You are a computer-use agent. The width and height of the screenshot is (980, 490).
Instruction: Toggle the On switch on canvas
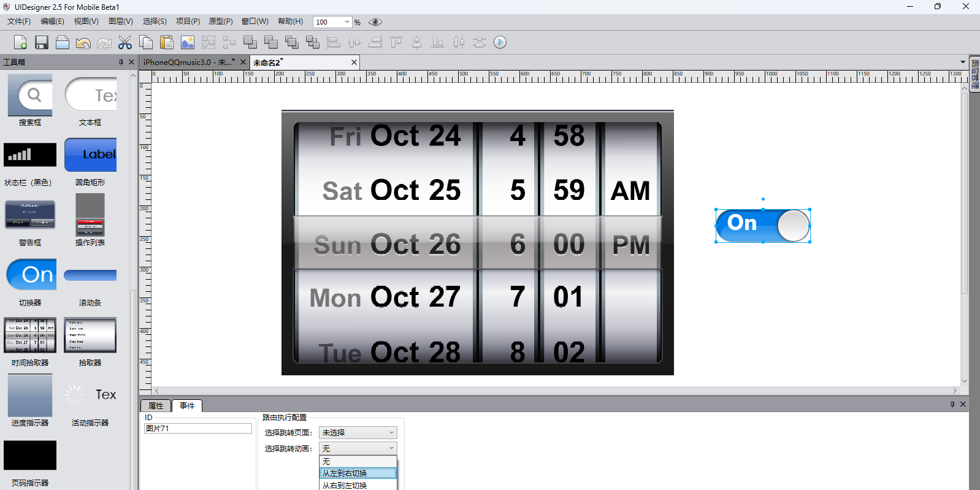pos(763,225)
